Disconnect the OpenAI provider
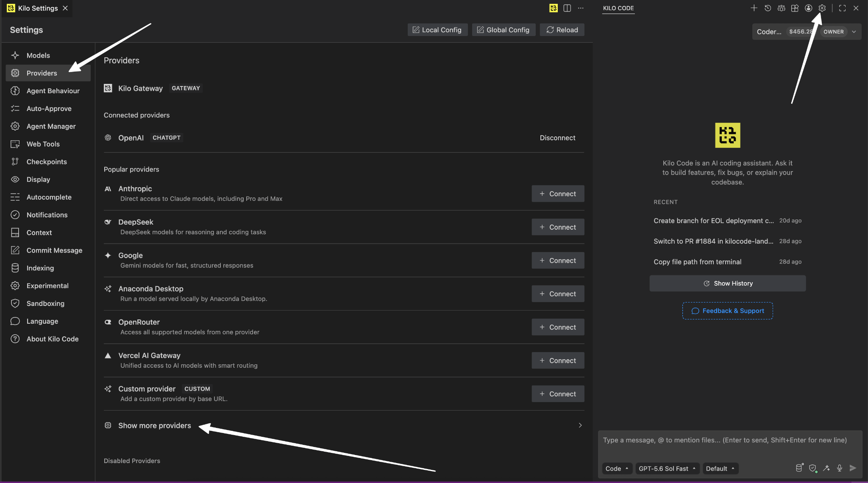Image resolution: width=868 pixels, height=483 pixels. [557, 138]
